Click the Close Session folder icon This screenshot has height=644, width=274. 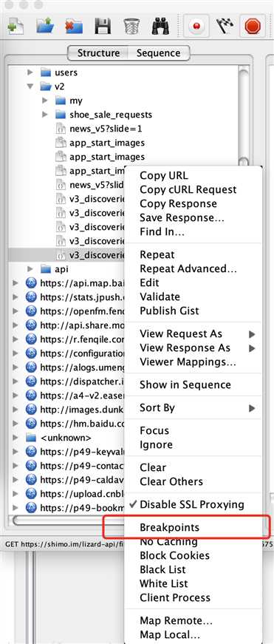pyautogui.click(x=74, y=26)
